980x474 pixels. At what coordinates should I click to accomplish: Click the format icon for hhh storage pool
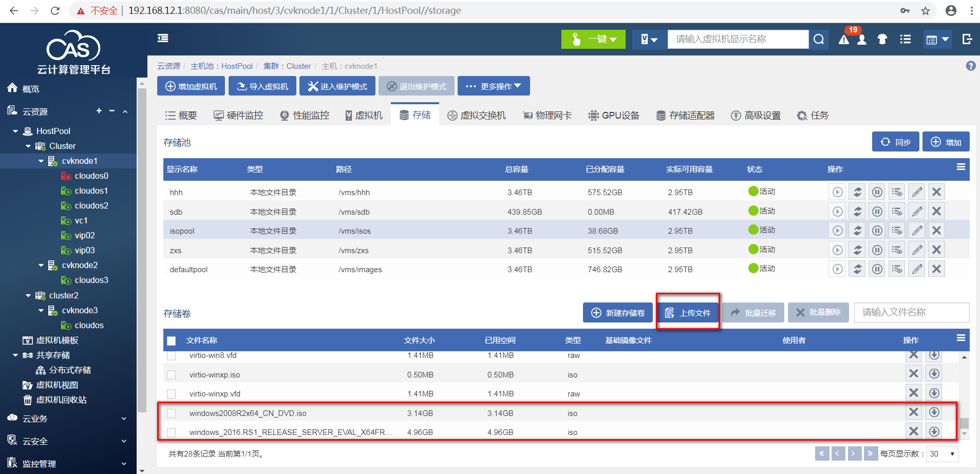(x=897, y=192)
